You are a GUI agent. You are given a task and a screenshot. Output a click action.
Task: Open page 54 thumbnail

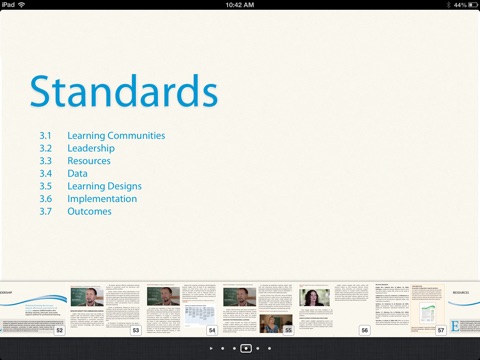pyautogui.click(x=182, y=310)
